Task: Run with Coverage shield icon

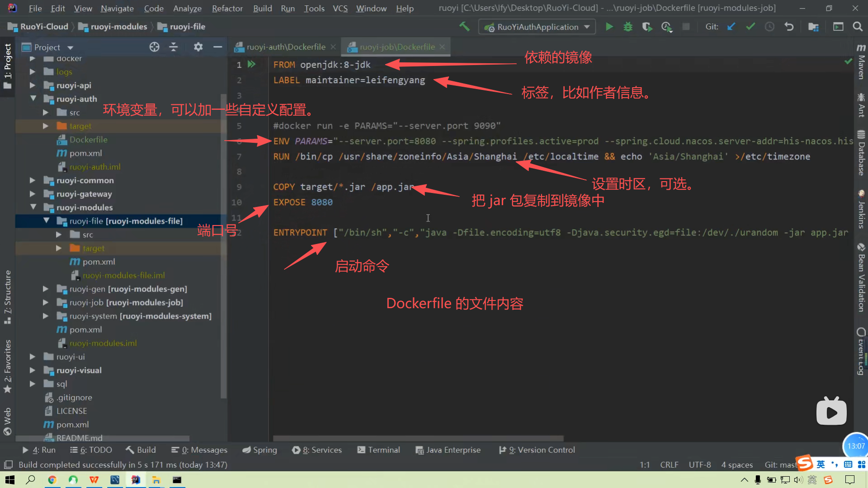Action: coord(647,27)
